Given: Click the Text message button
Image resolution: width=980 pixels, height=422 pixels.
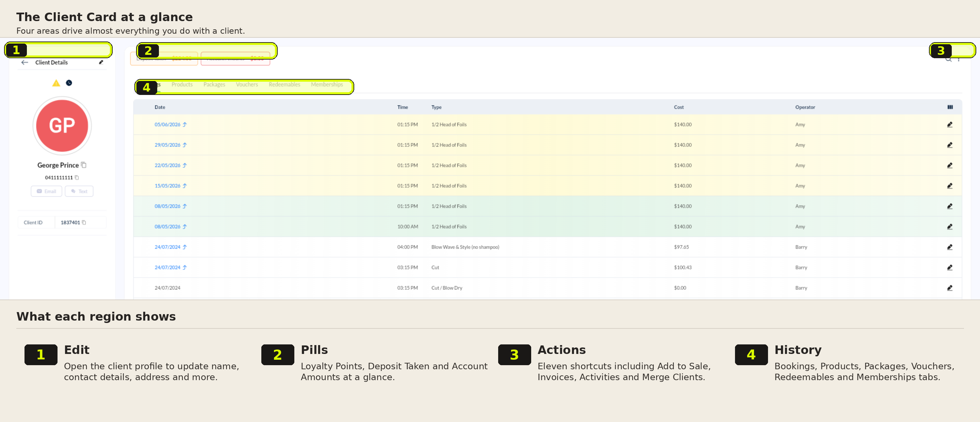Looking at the screenshot, I should click(x=79, y=191).
